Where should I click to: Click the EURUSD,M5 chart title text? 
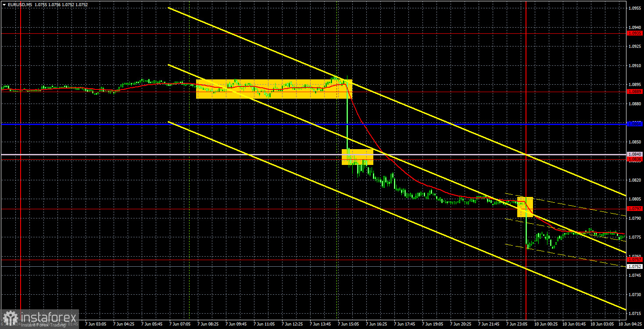(x=19, y=4)
